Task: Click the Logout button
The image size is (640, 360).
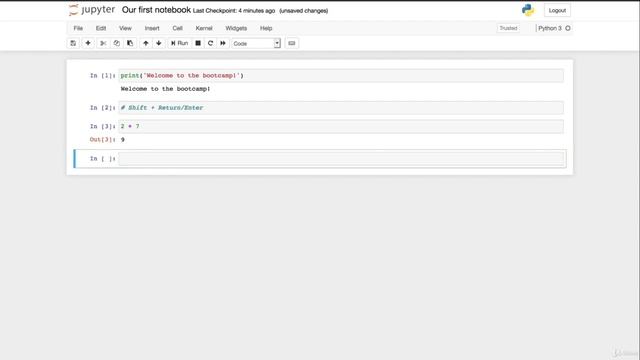Action: [x=557, y=11]
